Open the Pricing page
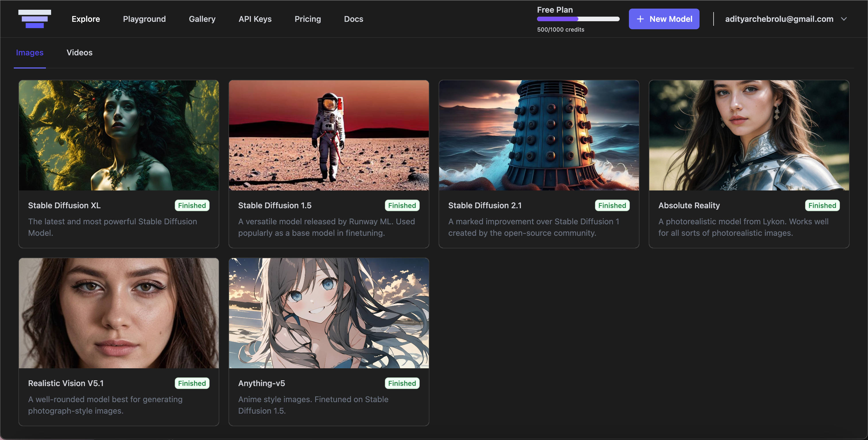 point(307,19)
